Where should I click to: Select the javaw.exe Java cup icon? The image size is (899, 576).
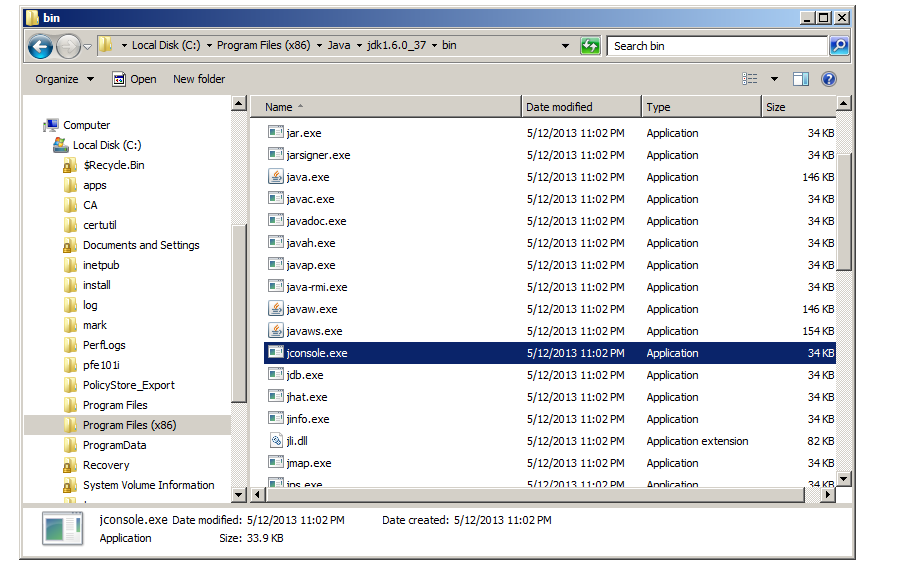point(276,308)
